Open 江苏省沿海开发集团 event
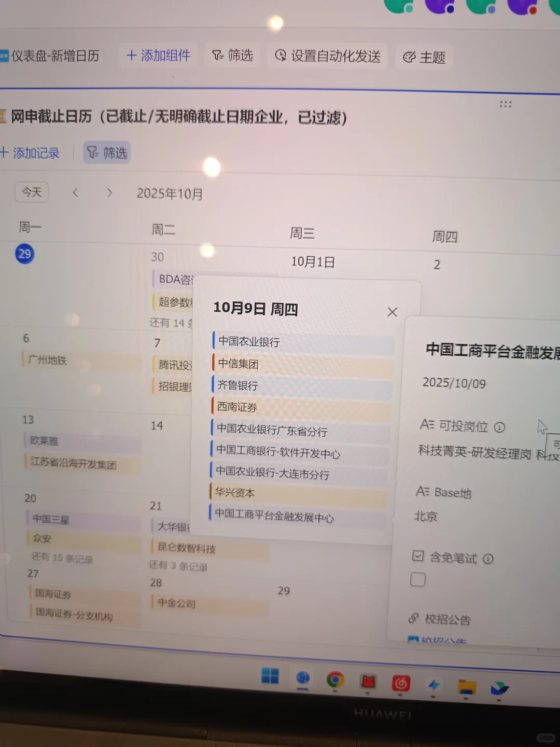The width and height of the screenshot is (560, 747). (82, 463)
